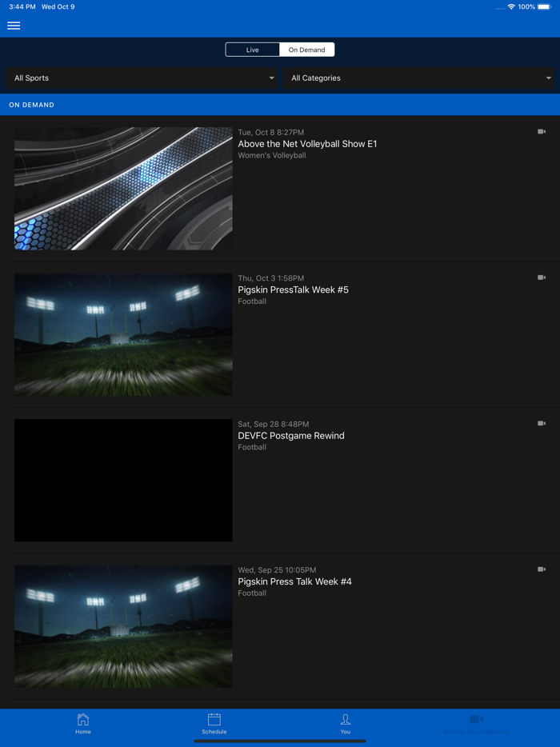Viewport: 560px width, 747px height.
Task: Open the hamburger menu
Action: [x=14, y=26]
